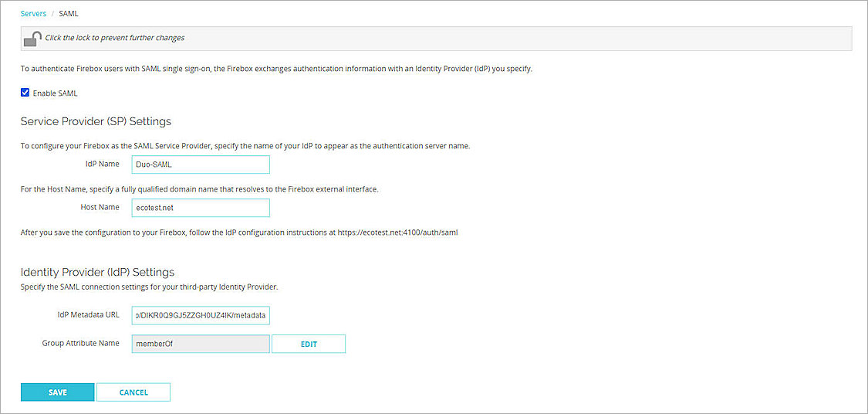
Task: Click the Service Provider (SP) Settings heading
Action: 96,121
